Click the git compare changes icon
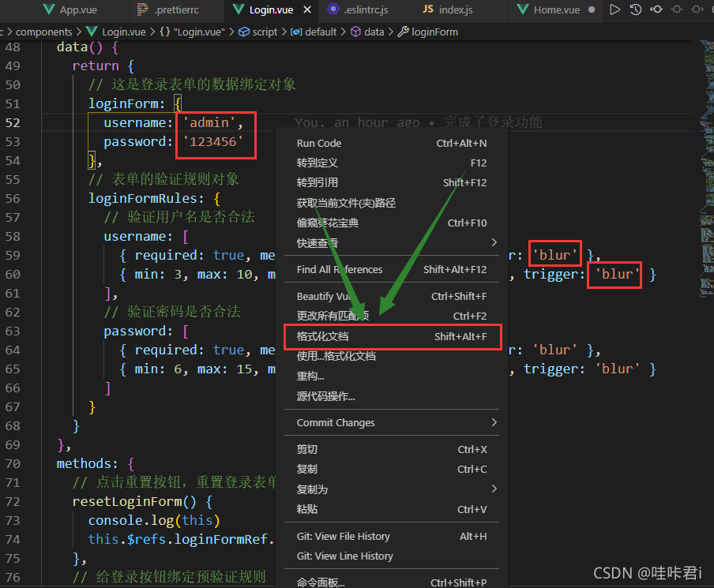The height and width of the screenshot is (588, 714). [656, 9]
